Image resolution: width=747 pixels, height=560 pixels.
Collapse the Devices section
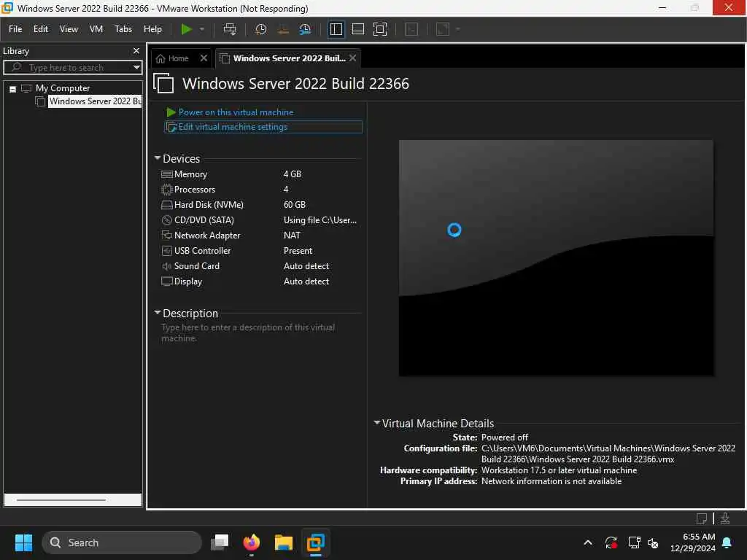click(158, 157)
